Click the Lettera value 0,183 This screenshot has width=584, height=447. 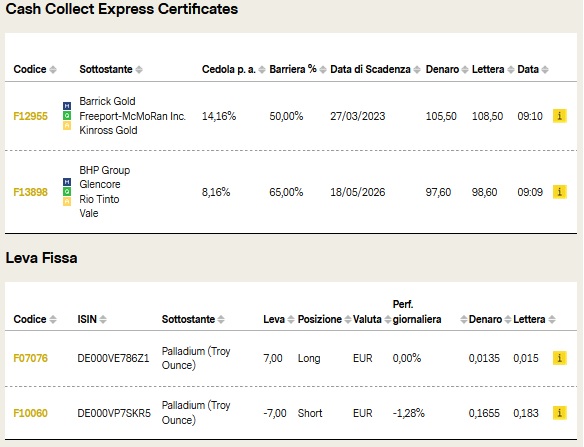pos(526,413)
